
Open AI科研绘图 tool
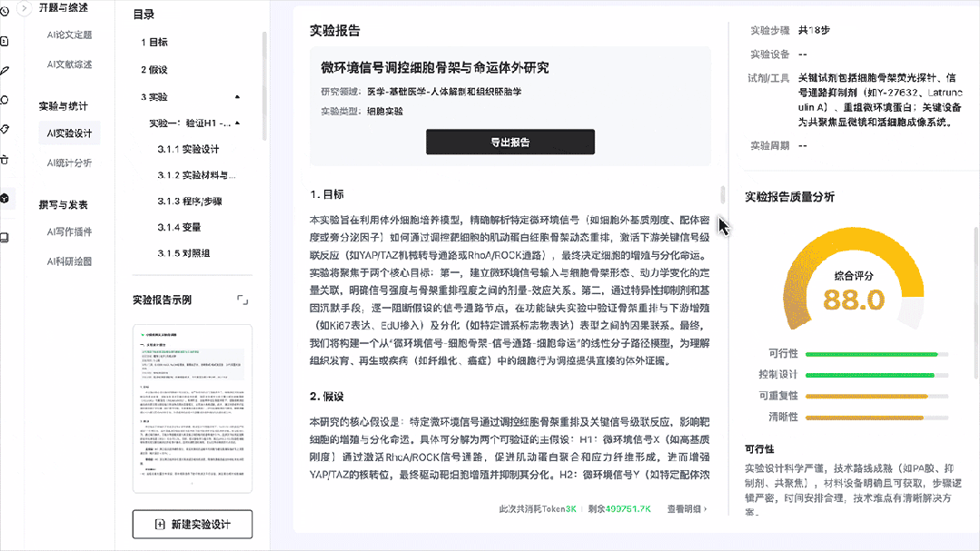[x=69, y=261]
